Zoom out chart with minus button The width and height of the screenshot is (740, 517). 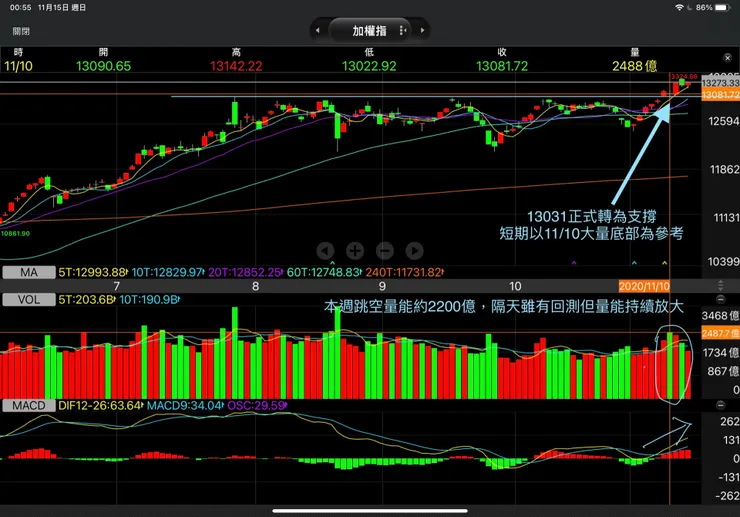pyautogui.click(x=385, y=251)
